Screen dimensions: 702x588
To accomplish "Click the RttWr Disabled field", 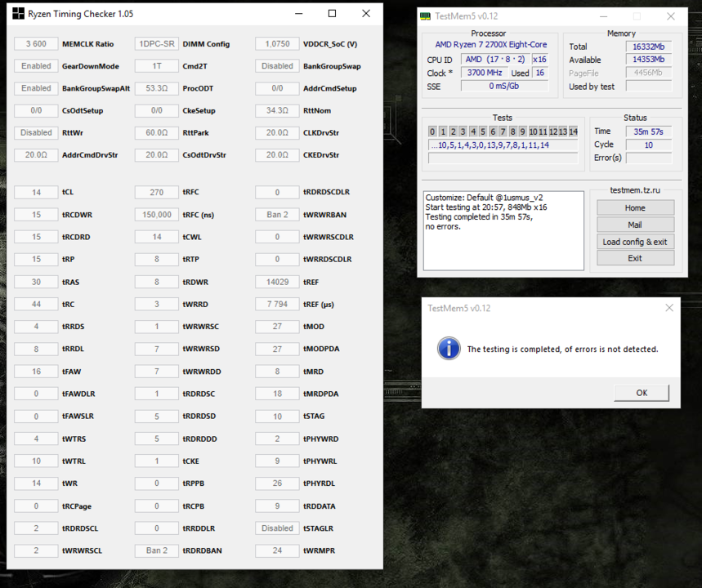I will coord(36,132).
